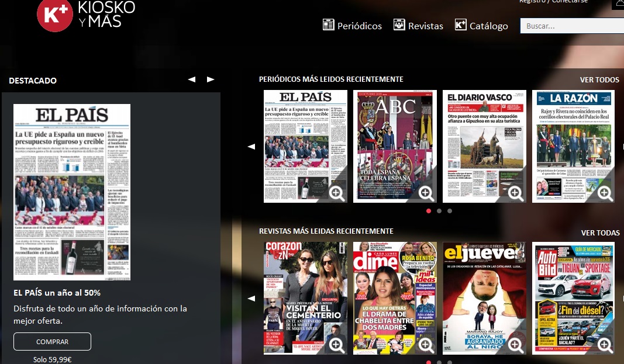Open El Diario Vasco cover
The image size is (624, 364).
pyautogui.click(x=484, y=146)
